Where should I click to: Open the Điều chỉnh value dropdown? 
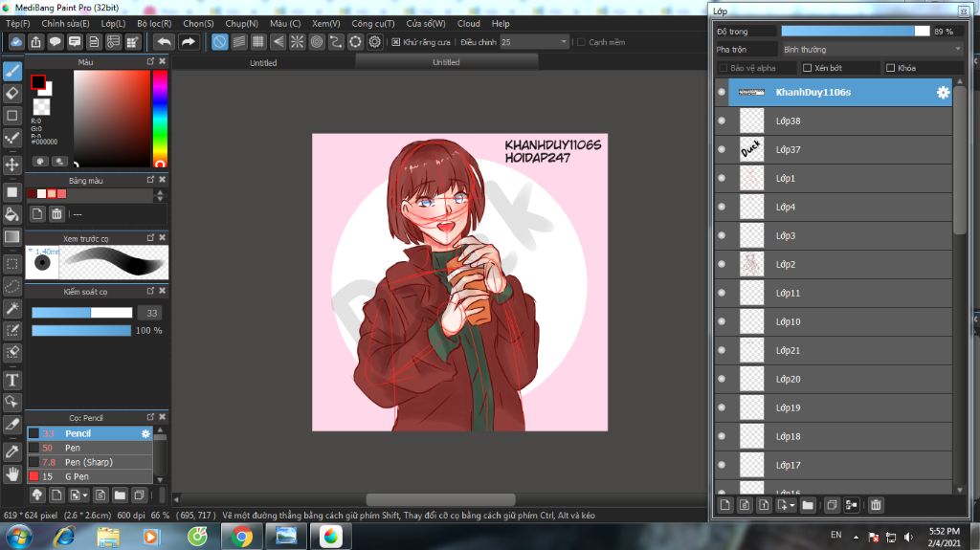click(534, 42)
